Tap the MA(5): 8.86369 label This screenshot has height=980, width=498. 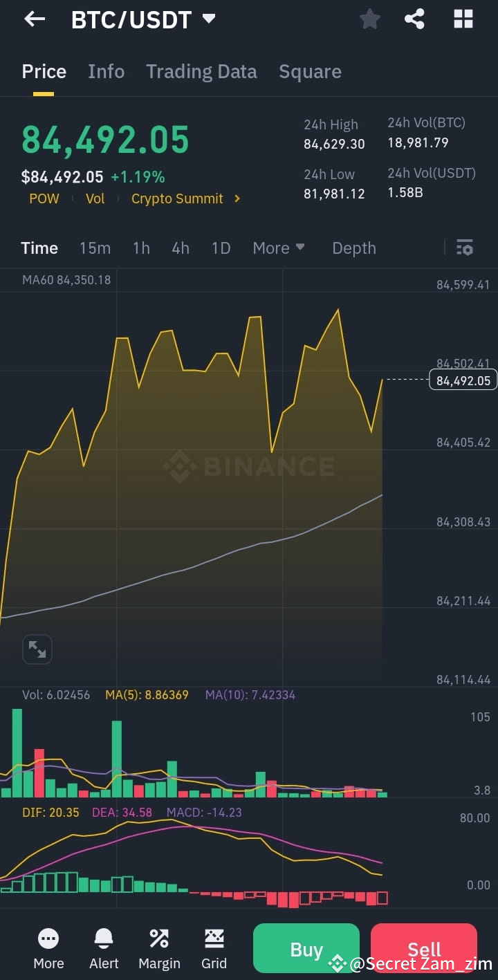147,695
